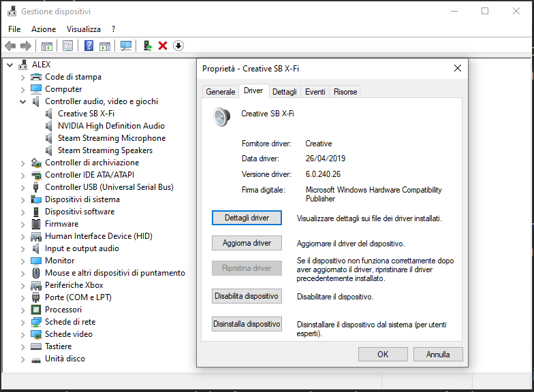Screen dimensions: 534x392
Task: Click the Mouse device icon
Action: tap(36, 273)
